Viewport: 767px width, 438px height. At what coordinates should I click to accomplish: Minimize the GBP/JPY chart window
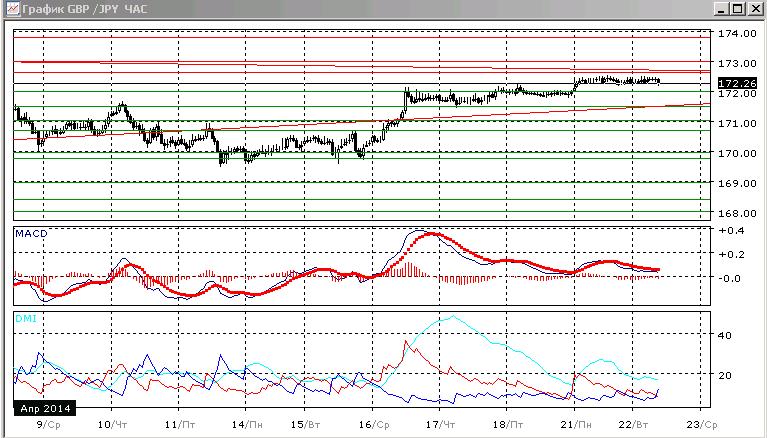point(721,9)
